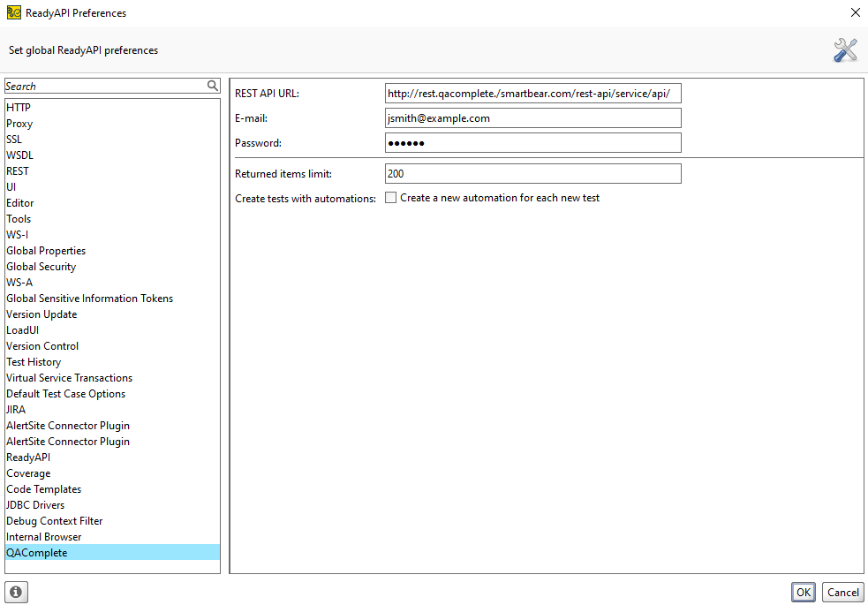Open LoadUI preferences
Image resolution: width=868 pixels, height=605 pixels.
pyautogui.click(x=112, y=330)
